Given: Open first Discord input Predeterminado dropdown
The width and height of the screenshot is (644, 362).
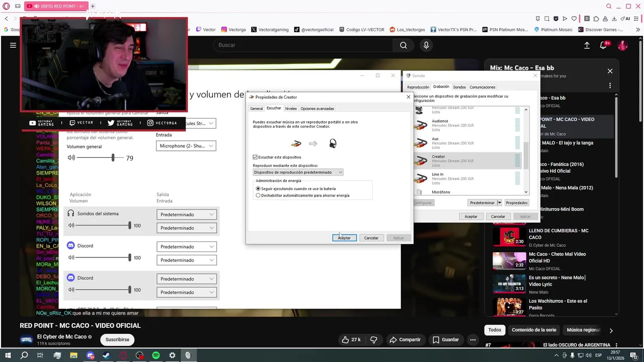Looking at the screenshot, I should pos(186,260).
